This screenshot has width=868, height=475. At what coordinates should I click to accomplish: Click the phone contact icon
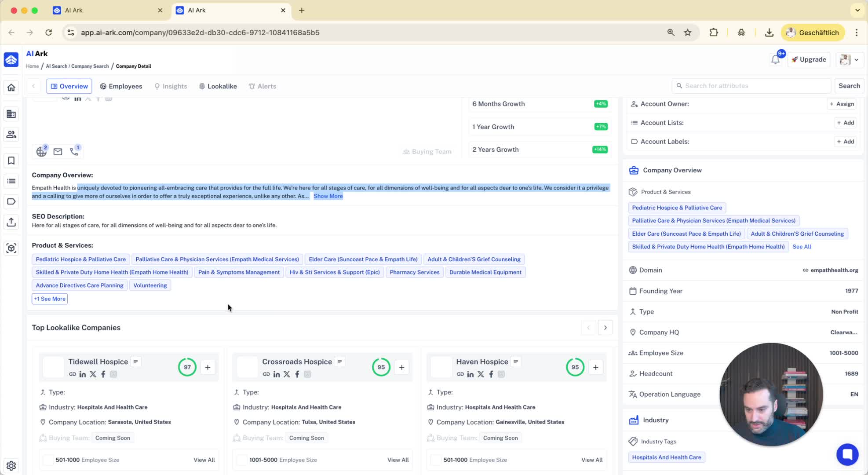click(x=74, y=152)
